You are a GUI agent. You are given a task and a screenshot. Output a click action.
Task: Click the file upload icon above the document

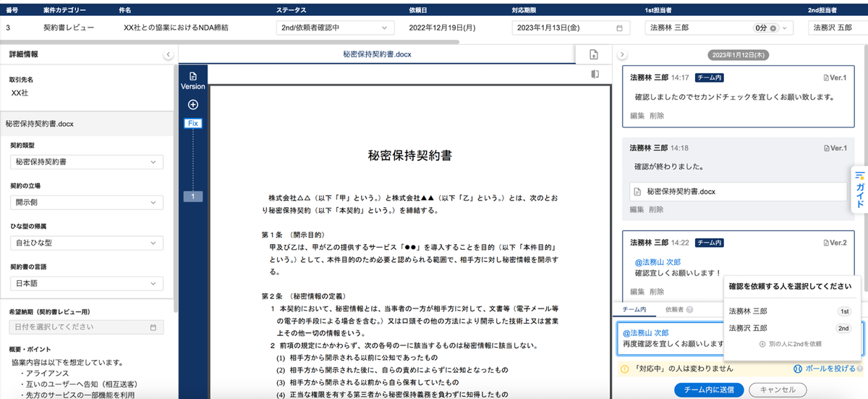click(594, 54)
